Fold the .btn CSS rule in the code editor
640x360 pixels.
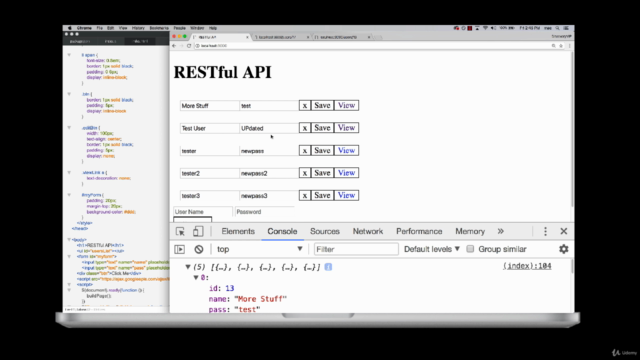pyautogui.click(x=69, y=94)
